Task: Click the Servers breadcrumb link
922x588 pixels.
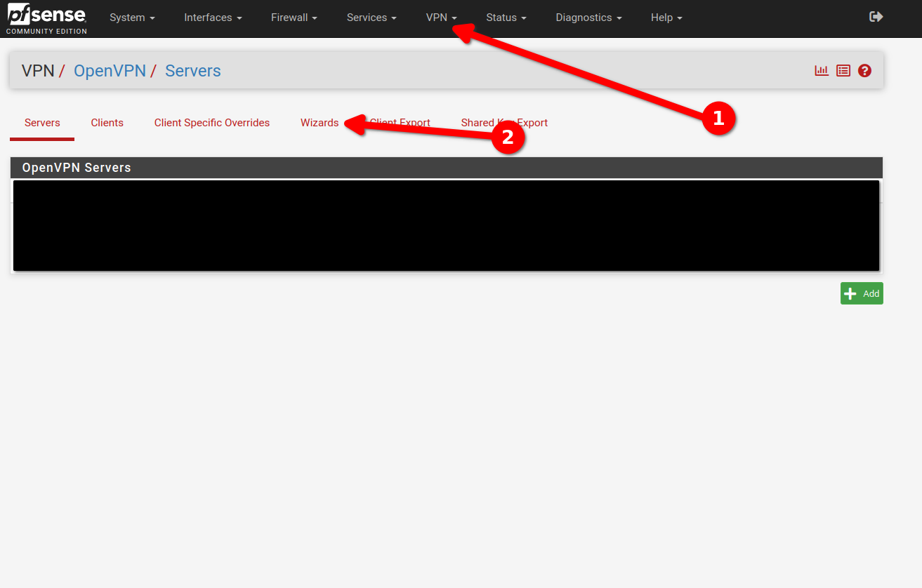Action: click(x=193, y=71)
